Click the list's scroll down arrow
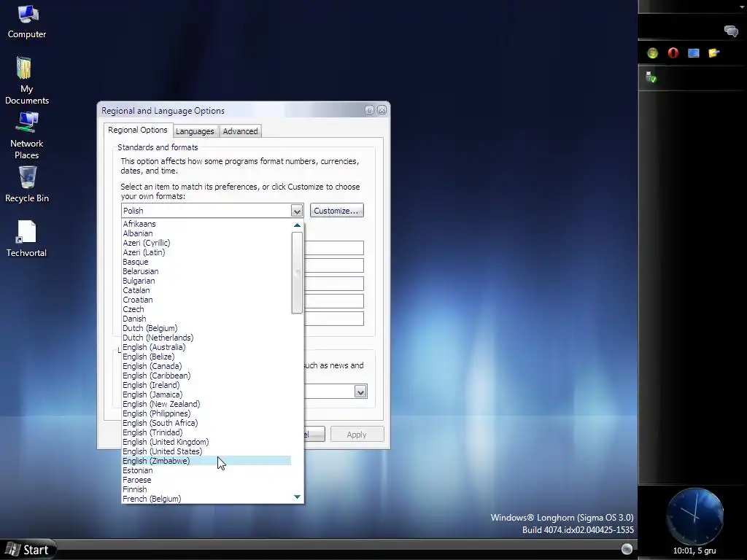The height and width of the screenshot is (560, 747). click(298, 497)
